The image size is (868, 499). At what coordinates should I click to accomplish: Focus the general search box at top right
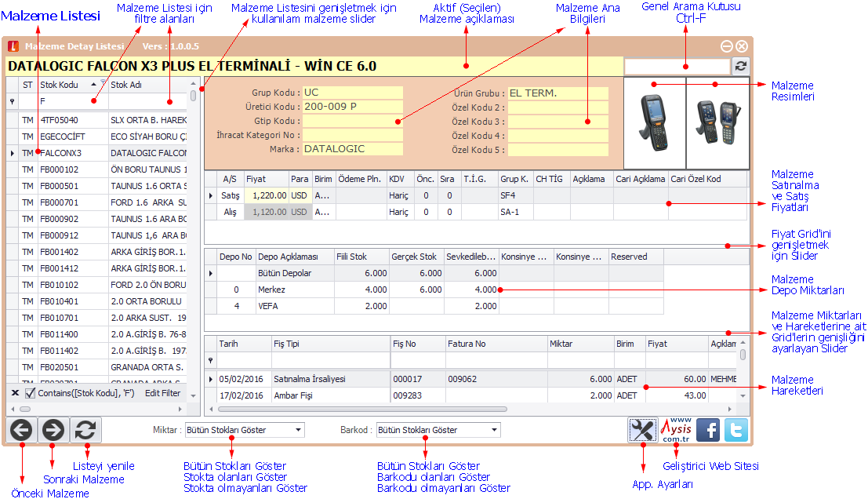677,67
